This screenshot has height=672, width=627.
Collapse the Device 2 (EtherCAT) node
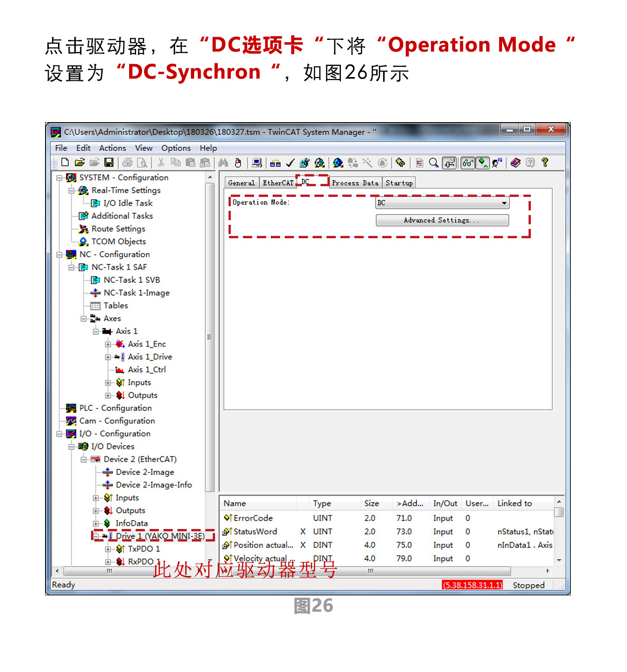tap(84, 460)
